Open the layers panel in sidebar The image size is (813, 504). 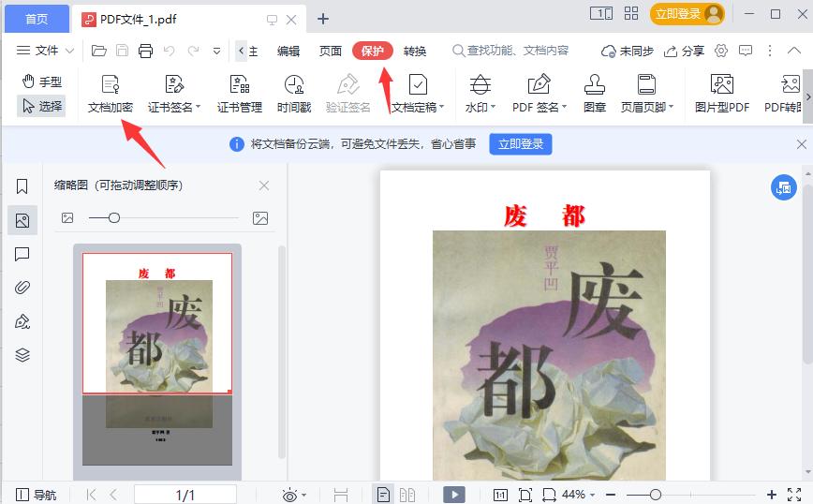(x=22, y=355)
